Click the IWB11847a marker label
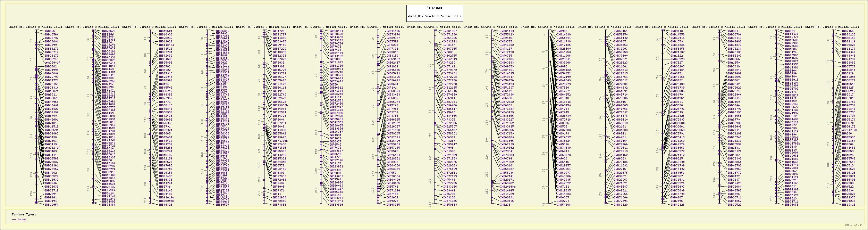This screenshot has width=868, height=230. tap(166, 45)
